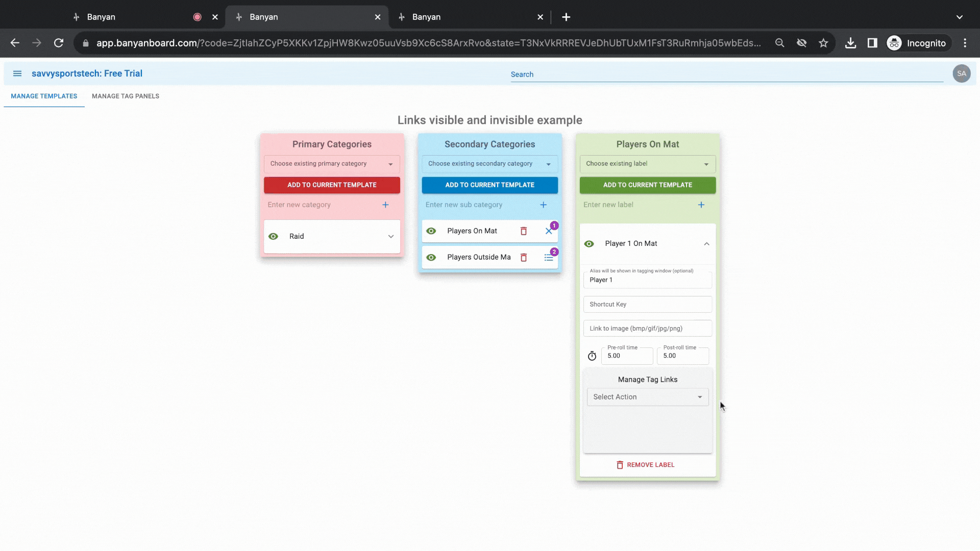Toggle visibility of Players On Mat
Viewport: 980px width, 551px height.
(431, 231)
